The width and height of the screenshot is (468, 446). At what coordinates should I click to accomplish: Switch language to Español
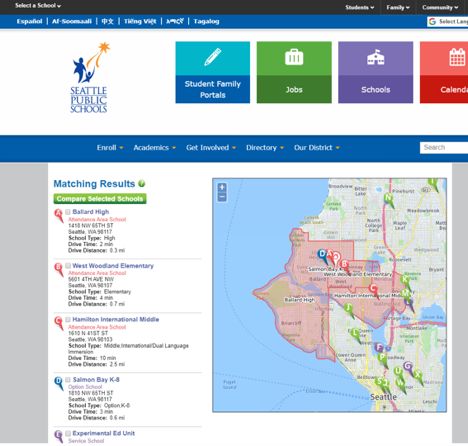tap(29, 21)
